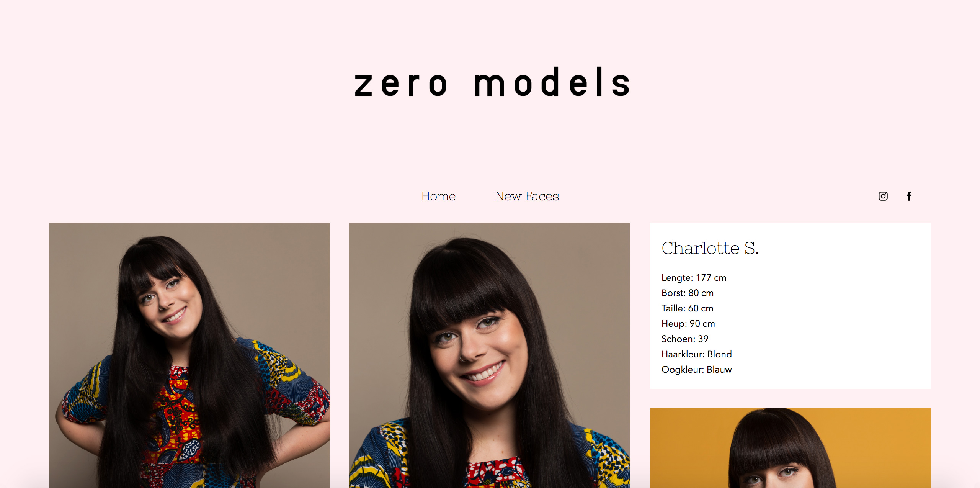The height and width of the screenshot is (488, 980).
Task: Open the Instagram social icon
Action: pyautogui.click(x=883, y=196)
